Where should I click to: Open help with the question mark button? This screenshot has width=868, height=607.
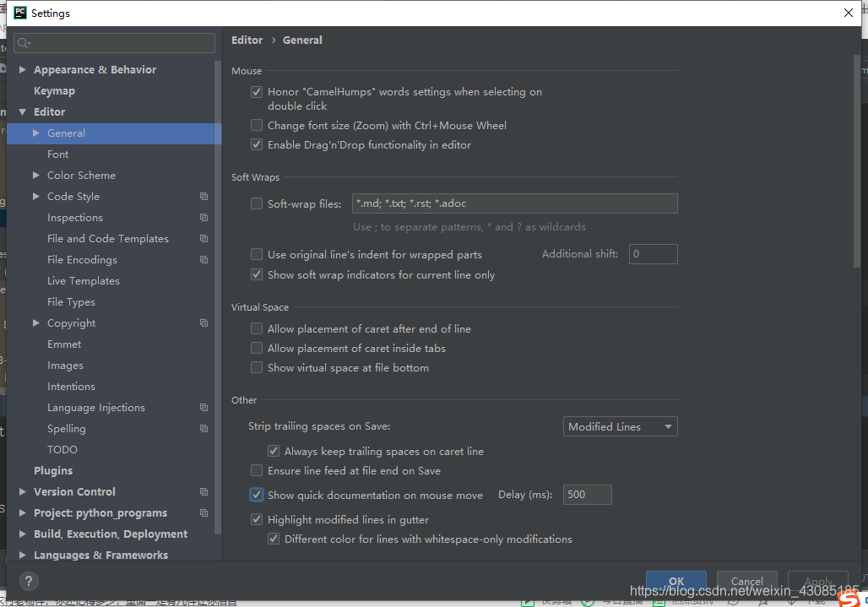point(29,581)
